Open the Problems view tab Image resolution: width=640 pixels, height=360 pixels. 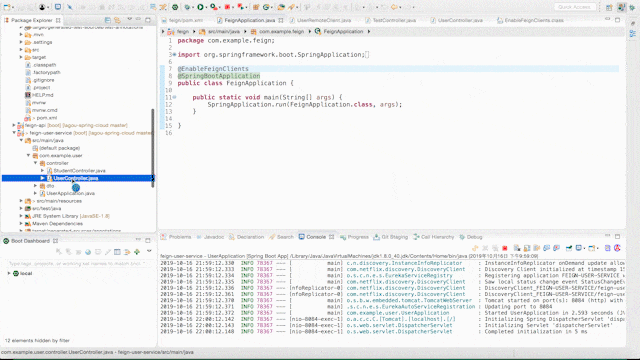(x=176, y=237)
